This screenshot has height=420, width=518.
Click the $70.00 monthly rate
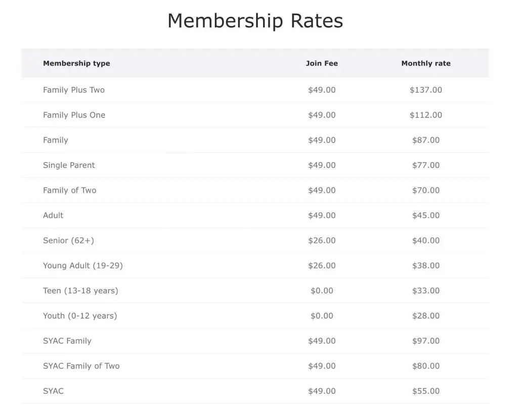tap(426, 190)
